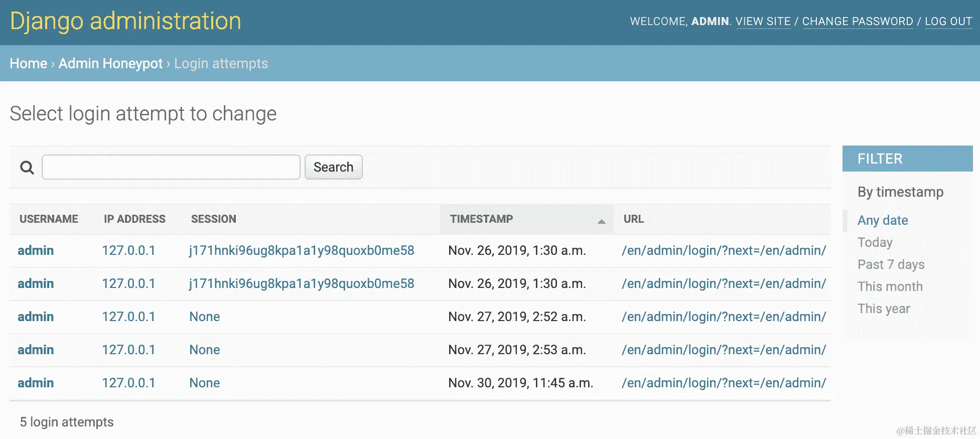Click timestamp Nov. 27, 2019, 2:52 a.m.
The height and width of the screenshot is (439, 980).
pos(517,317)
